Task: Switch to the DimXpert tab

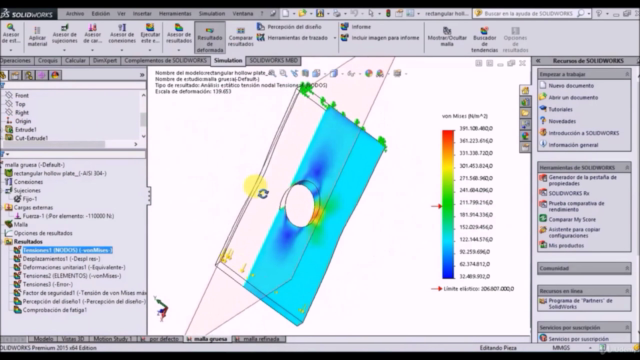Action: coord(105,60)
